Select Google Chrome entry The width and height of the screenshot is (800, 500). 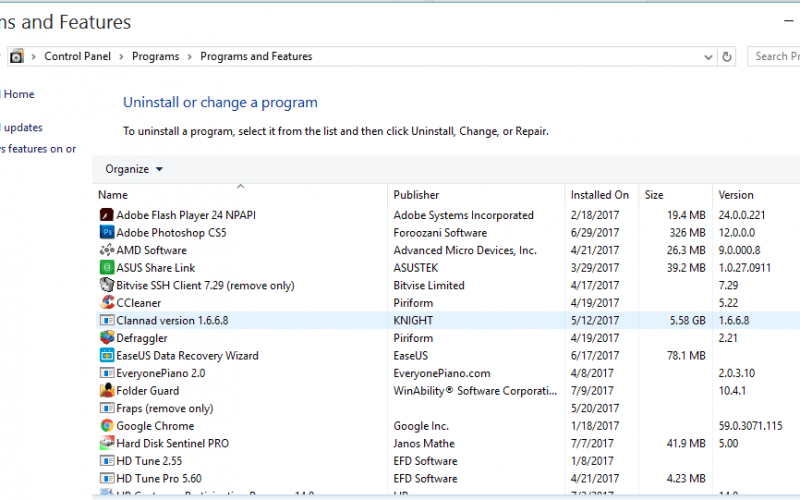tap(448, 426)
